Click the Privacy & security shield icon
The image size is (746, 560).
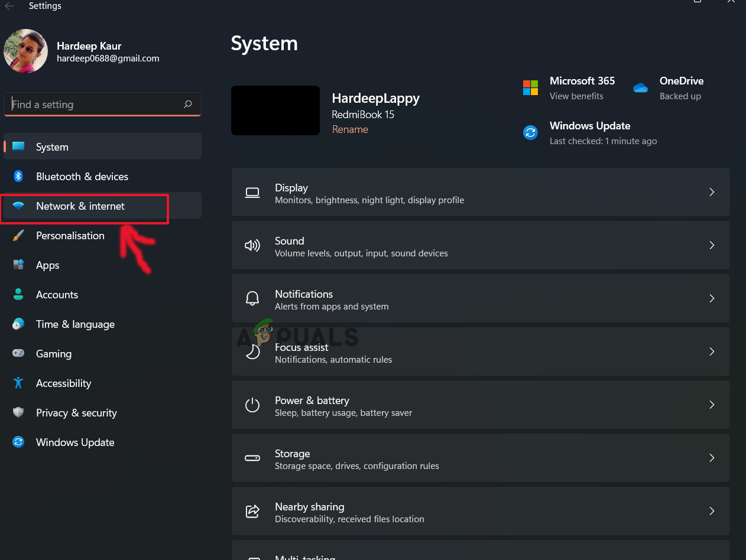[18, 413]
